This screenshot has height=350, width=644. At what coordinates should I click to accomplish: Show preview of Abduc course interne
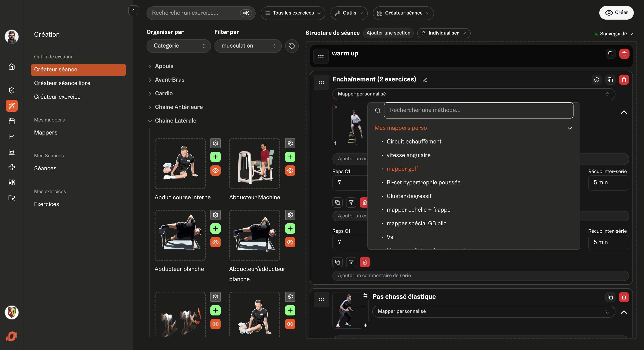point(215,171)
